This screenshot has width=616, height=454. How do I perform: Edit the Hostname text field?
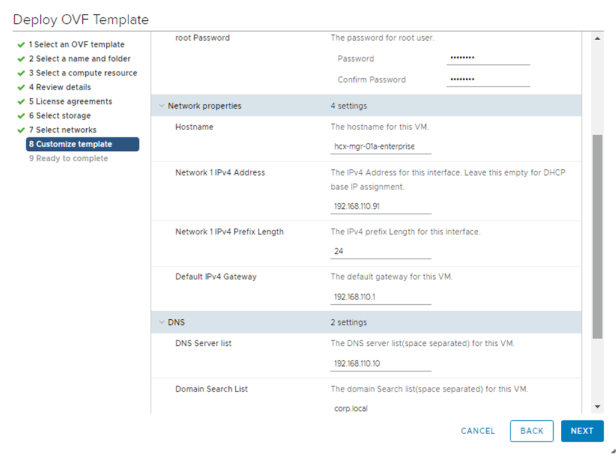tap(381, 147)
